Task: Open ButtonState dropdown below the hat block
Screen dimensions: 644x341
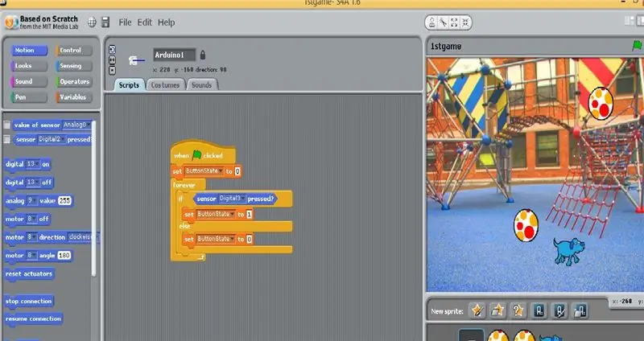Action: [x=204, y=171]
